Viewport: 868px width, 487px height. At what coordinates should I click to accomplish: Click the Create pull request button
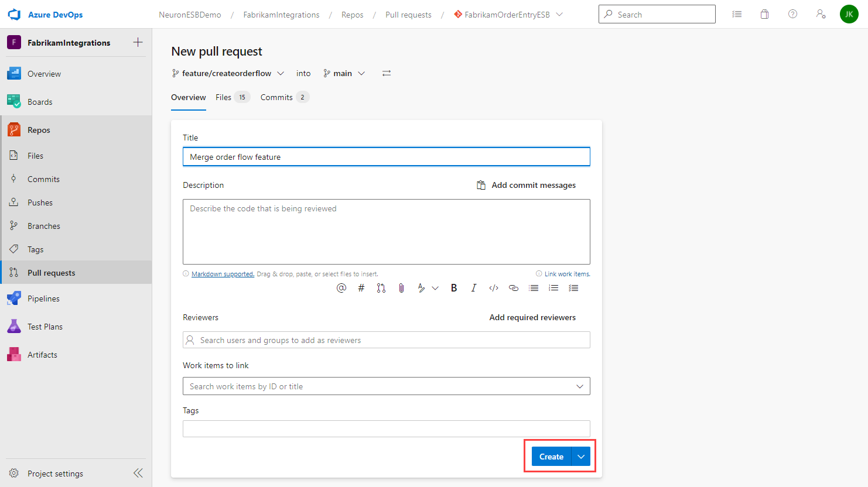point(551,457)
